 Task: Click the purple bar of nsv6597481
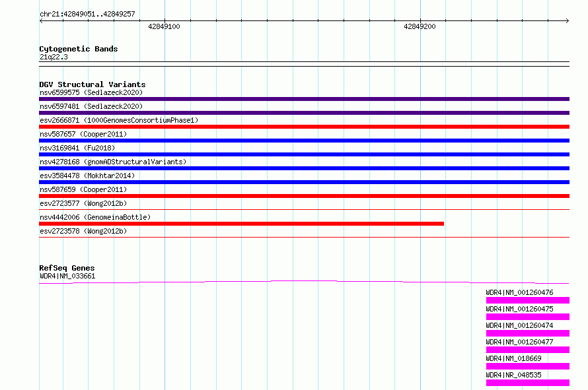click(304, 113)
